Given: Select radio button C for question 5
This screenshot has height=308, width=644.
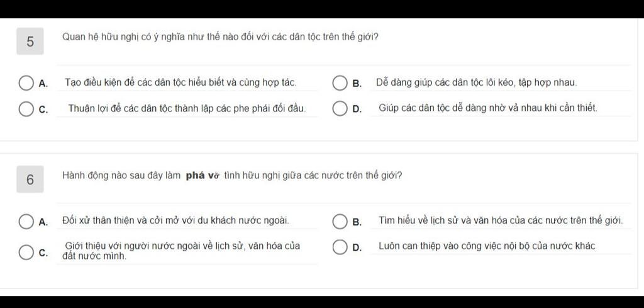Looking at the screenshot, I should [x=26, y=110].
